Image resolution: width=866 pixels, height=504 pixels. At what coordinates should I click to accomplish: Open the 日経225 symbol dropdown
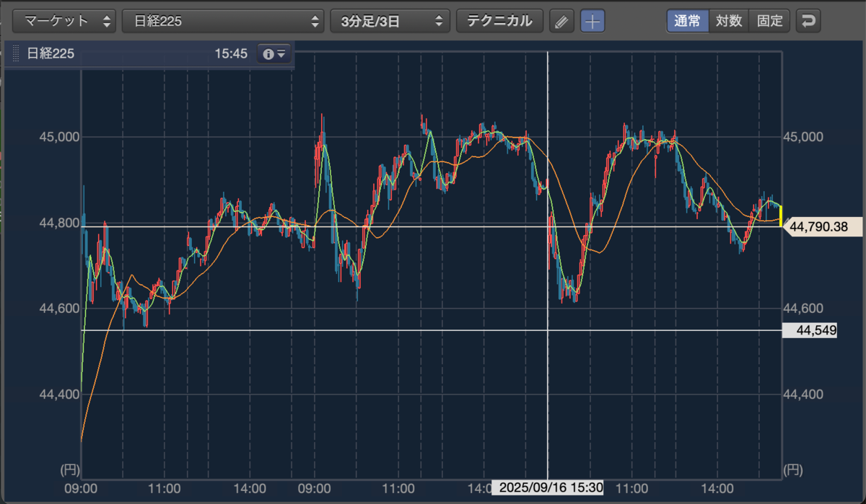[223, 21]
